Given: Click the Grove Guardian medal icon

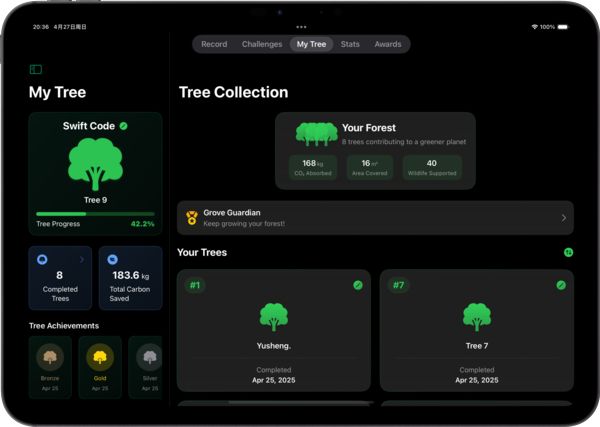Looking at the screenshot, I should 191,217.
